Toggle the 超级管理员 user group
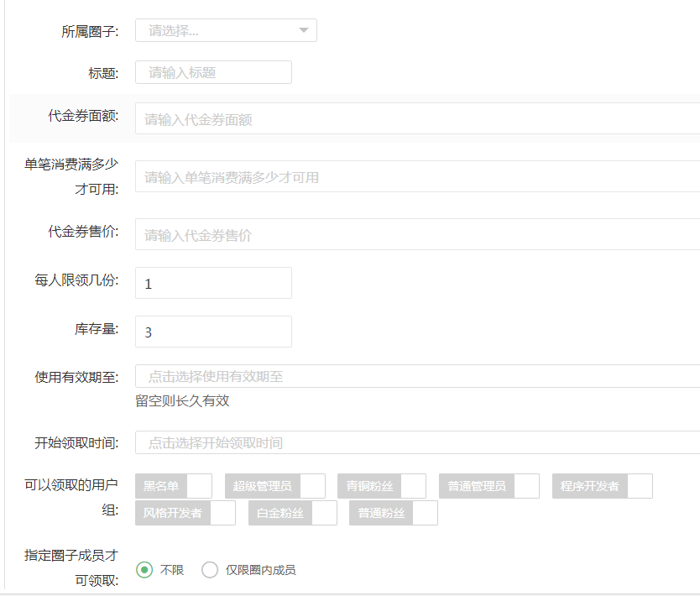Screen dimensions: 700x596 click(x=275, y=486)
